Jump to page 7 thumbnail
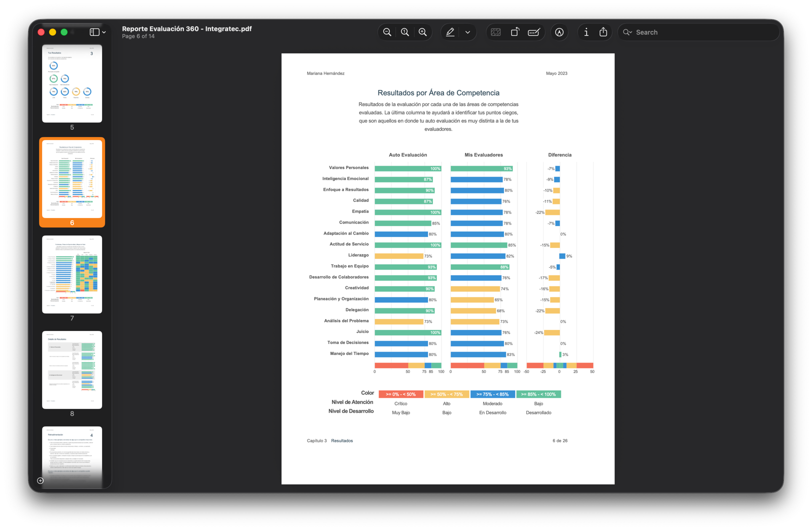This screenshot has height=530, width=812. coord(72,274)
